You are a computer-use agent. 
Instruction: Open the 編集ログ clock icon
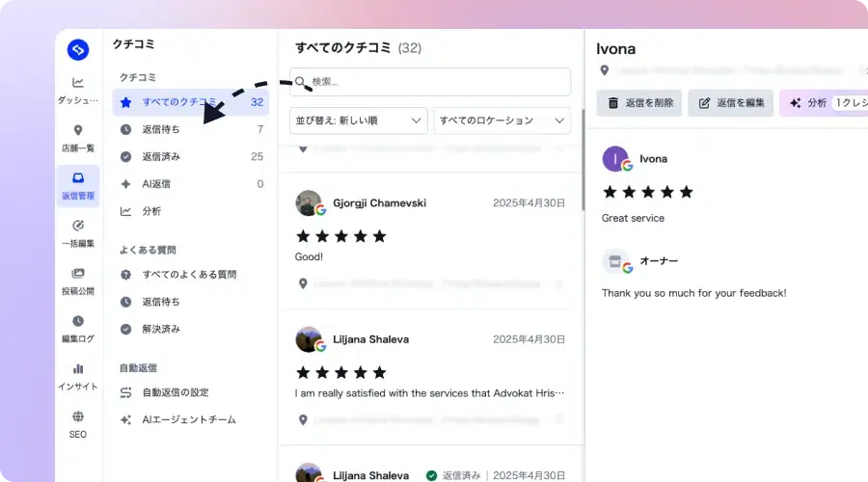78,321
